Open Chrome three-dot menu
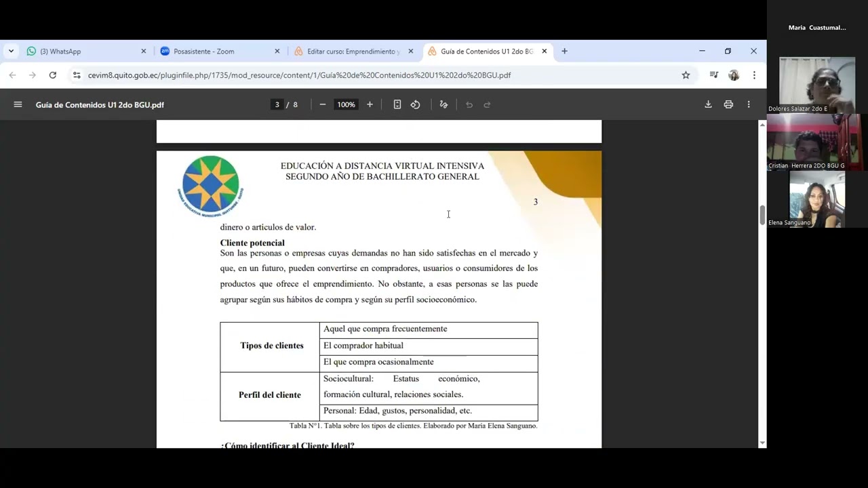The width and height of the screenshot is (868, 488). [754, 75]
